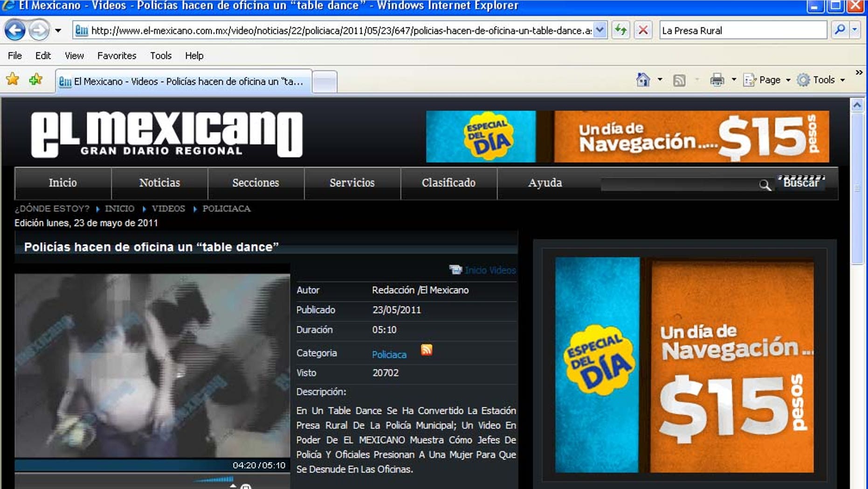Open a new blank tab
Screen dimensions: 868x489
point(324,82)
